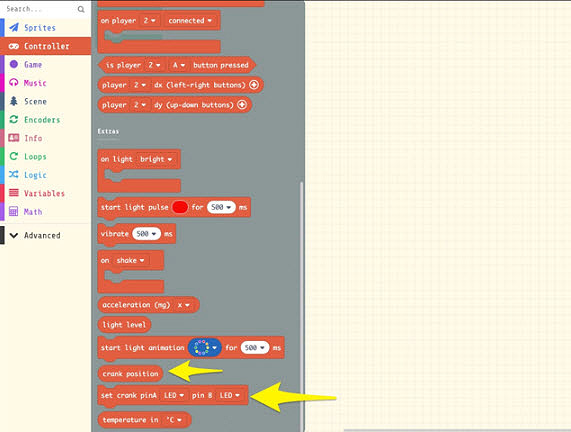Open the bright dropdown in on light block

[x=156, y=159]
